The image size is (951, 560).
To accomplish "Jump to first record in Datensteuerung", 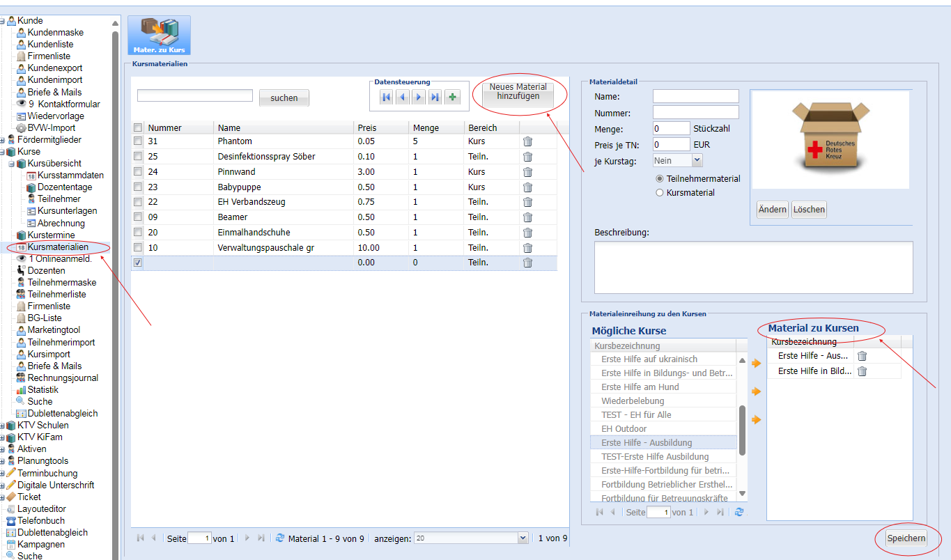I will (x=386, y=98).
